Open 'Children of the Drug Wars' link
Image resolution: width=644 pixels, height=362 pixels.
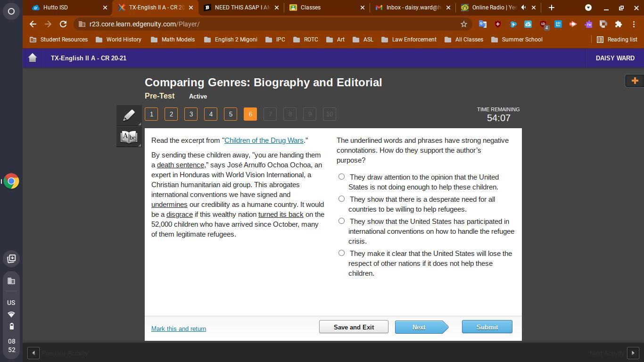[264, 140]
